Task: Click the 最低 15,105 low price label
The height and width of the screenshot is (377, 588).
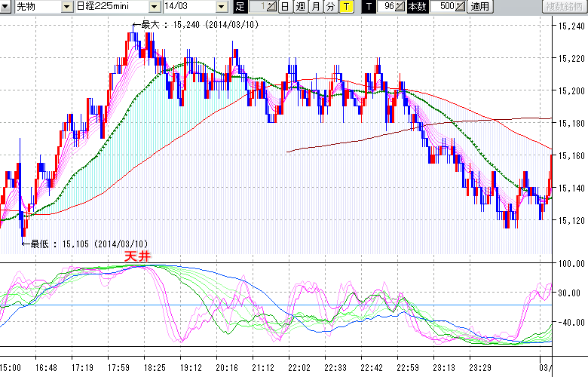Action: (x=89, y=244)
